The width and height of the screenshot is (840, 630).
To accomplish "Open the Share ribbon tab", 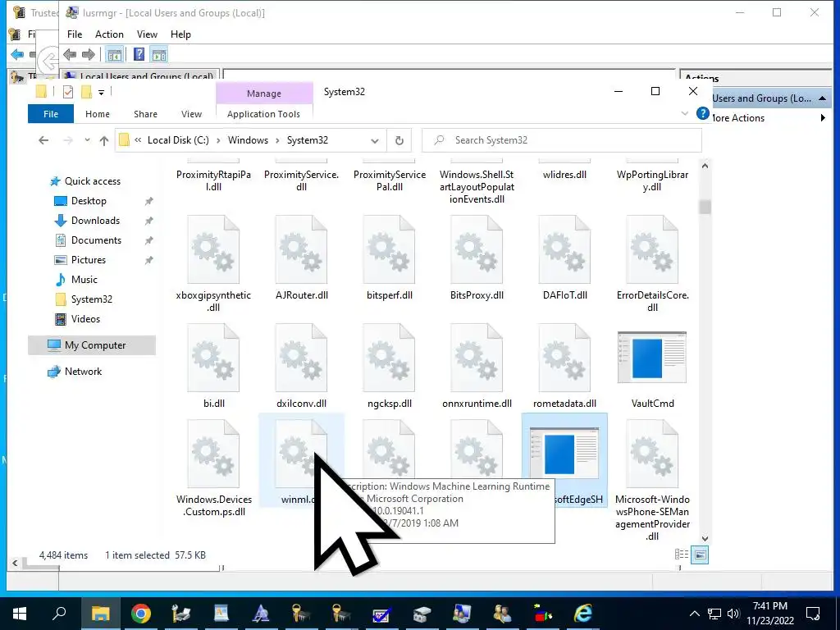I will pyautogui.click(x=146, y=114).
